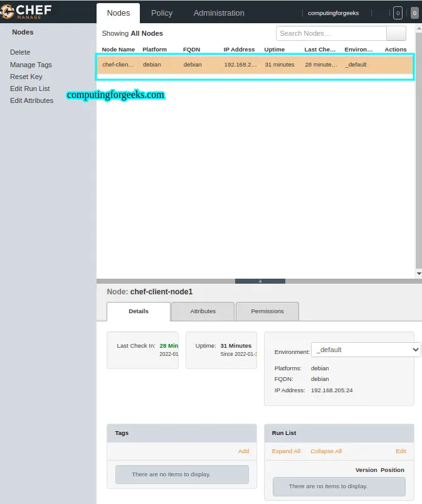Sort by IP Address column header
Viewport: 422px width, 504px height.
(x=239, y=50)
